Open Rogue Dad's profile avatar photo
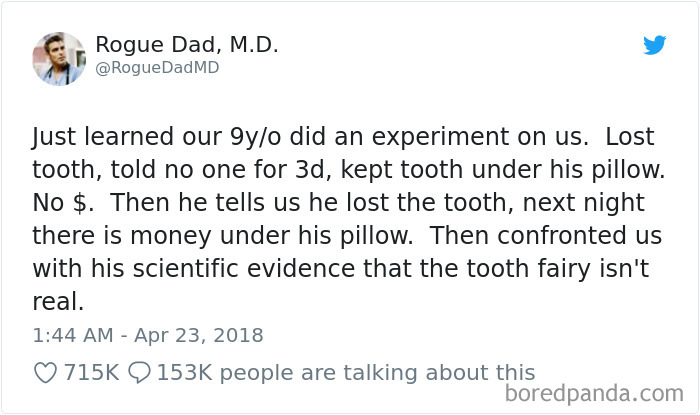This screenshot has width=700, height=415. (58, 58)
